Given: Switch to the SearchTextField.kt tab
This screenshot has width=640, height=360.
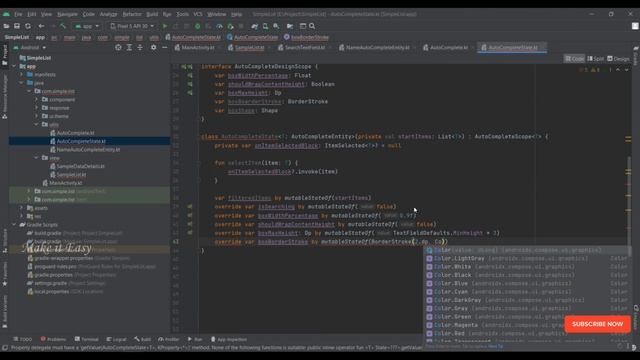Looking at the screenshot, I should [x=304, y=48].
